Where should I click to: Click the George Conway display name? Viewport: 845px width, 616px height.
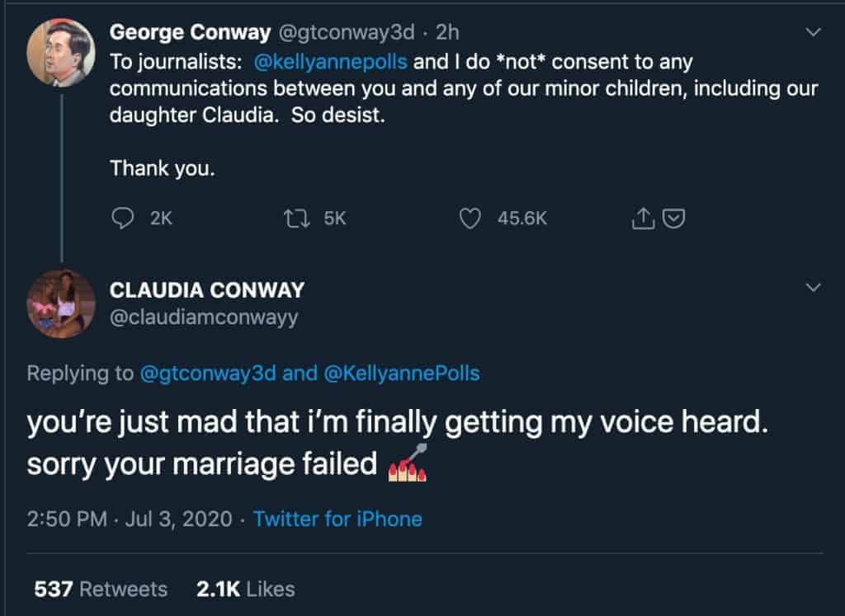(191, 32)
